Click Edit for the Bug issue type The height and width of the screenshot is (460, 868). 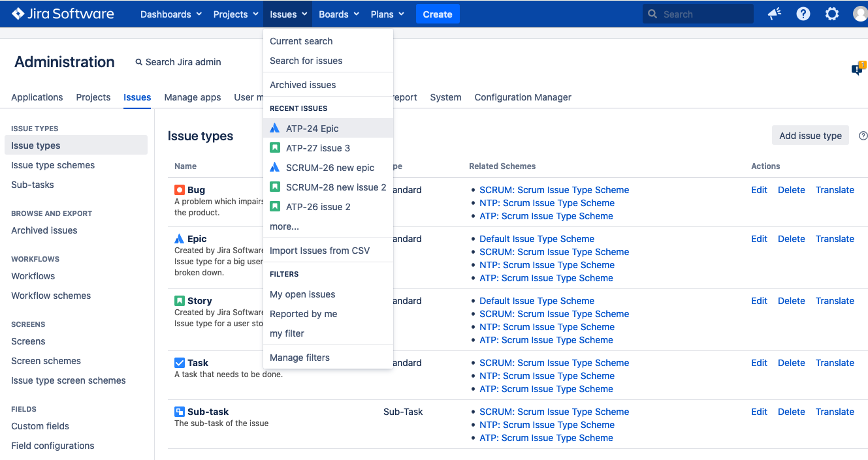pyautogui.click(x=759, y=190)
